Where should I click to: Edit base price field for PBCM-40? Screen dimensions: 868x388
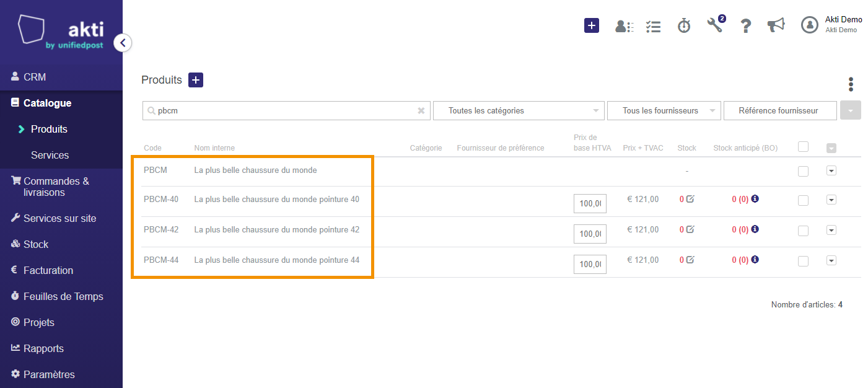(x=590, y=203)
